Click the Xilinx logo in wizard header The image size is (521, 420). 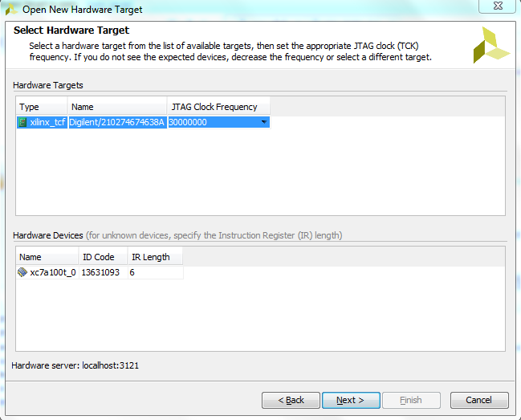point(491,45)
